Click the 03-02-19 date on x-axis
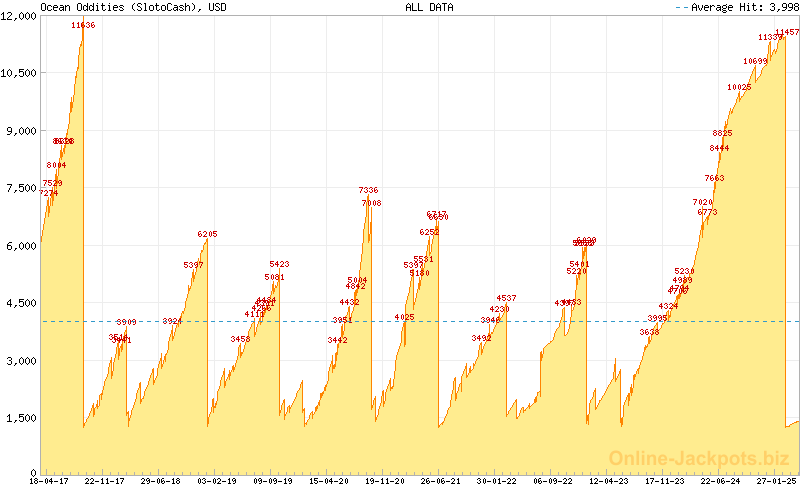Screen dimensions: 800x490 click(215, 481)
